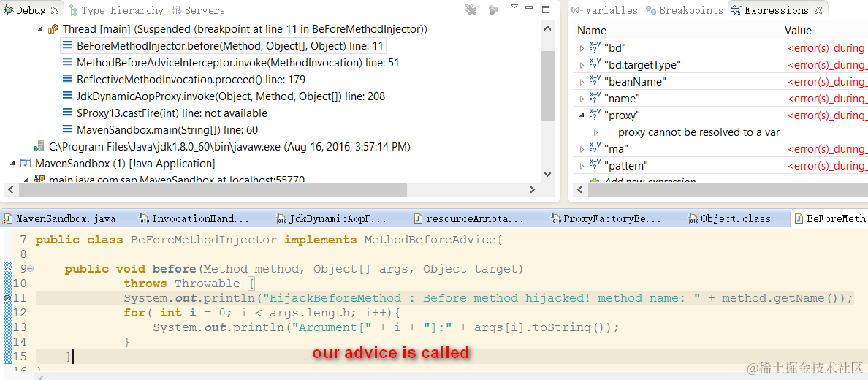Click the Thread [main] icon

(53, 28)
